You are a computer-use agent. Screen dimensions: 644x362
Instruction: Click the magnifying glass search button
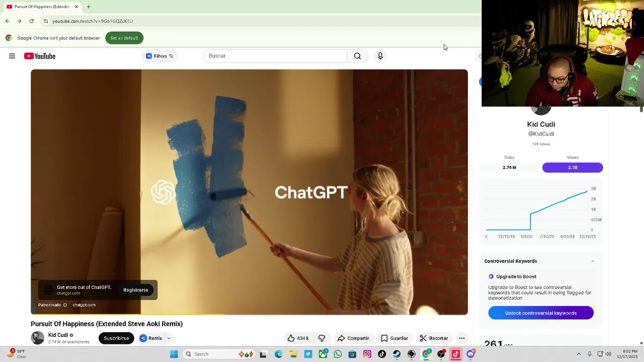[357, 56]
